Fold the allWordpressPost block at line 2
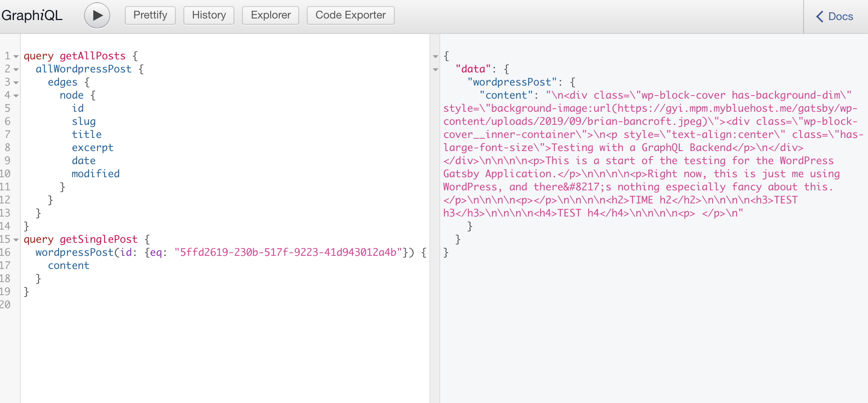The height and width of the screenshot is (403, 868). click(16, 70)
